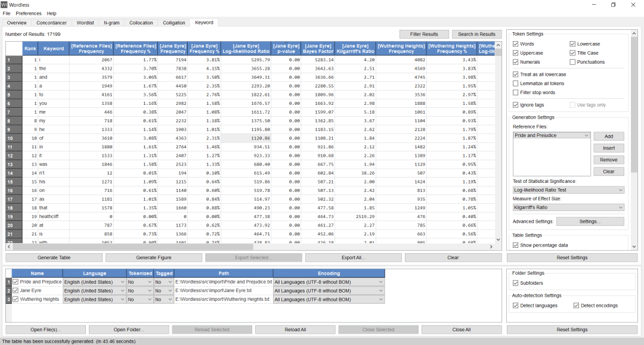Viewport: 644px width, 345px height.
Task: Open Tokenized dropdown for Pride and Prejudice
Action: (140, 282)
